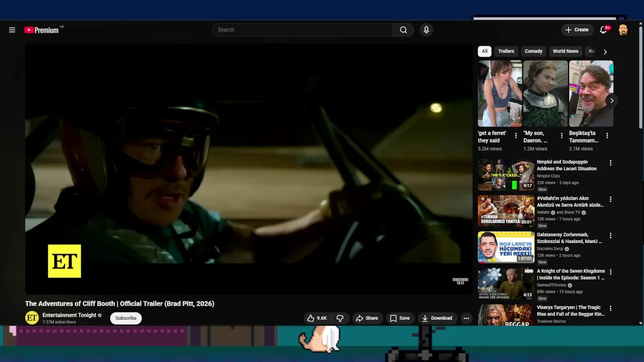The height and width of the screenshot is (362, 644).
Task: Open the account avatar menu
Action: (623, 30)
